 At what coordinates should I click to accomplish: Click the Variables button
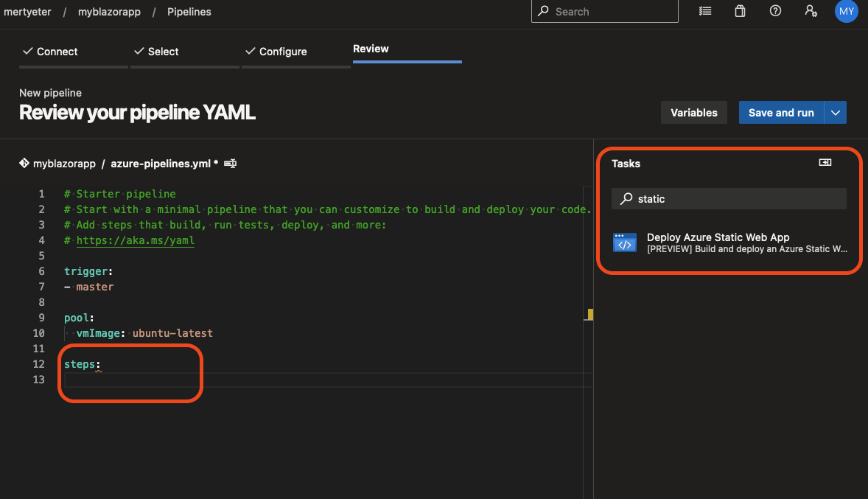tap(693, 113)
